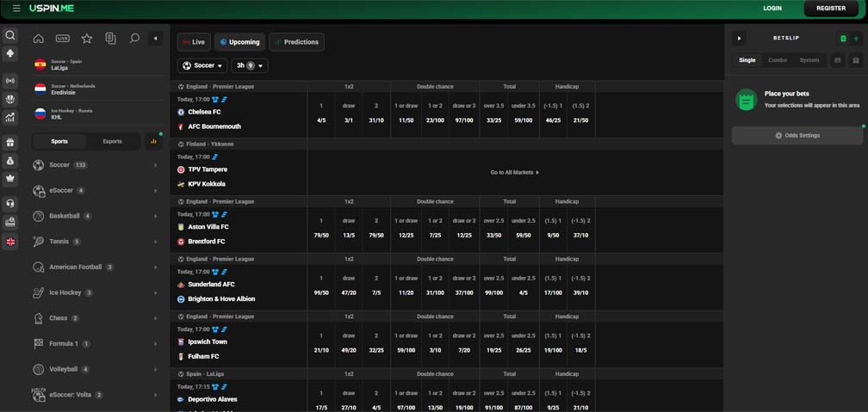Image resolution: width=868 pixels, height=412 pixels.
Task: Collapse the sports sidebar with left arrow
Action: click(156, 39)
